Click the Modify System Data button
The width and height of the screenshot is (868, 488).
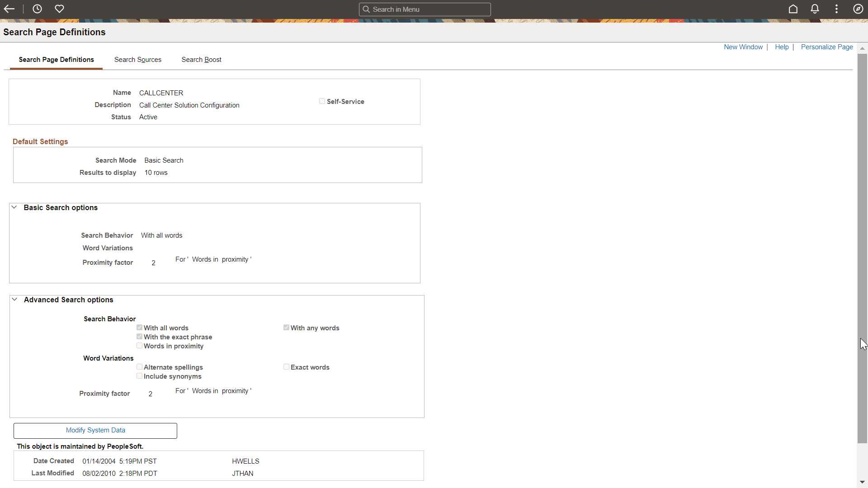coord(95,430)
